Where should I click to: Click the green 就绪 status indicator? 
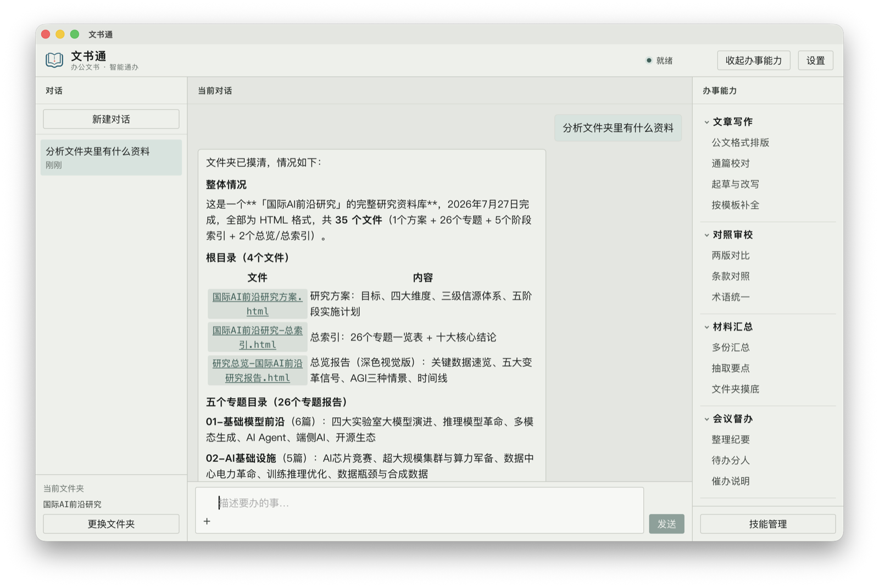[660, 60]
